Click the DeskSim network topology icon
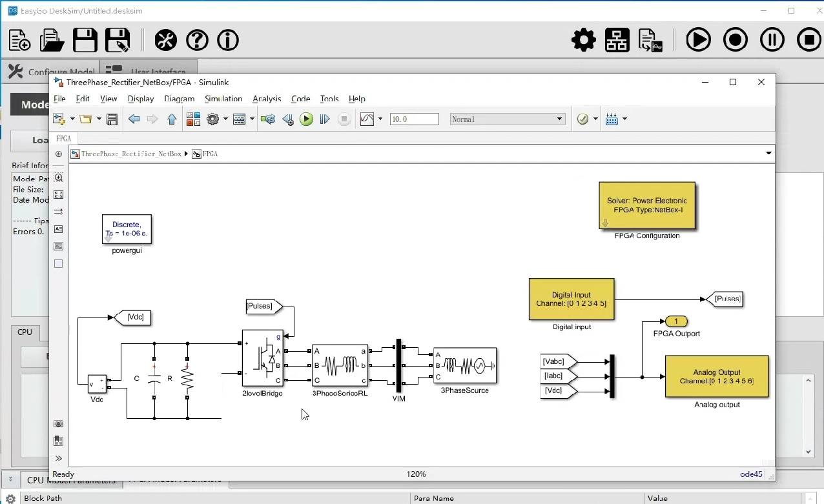 [x=617, y=40]
